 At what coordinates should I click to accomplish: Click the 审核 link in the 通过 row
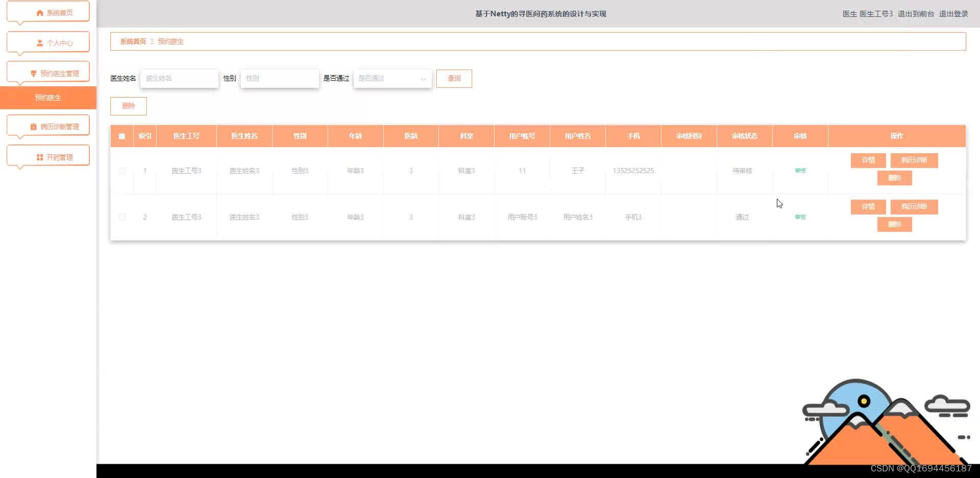800,217
